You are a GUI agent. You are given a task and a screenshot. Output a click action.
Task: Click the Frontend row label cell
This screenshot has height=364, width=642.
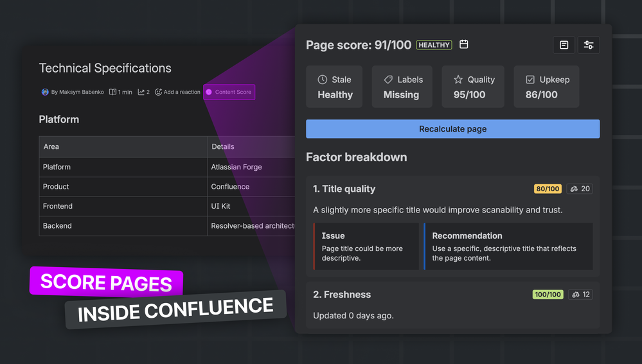pyautogui.click(x=123, y=207)
